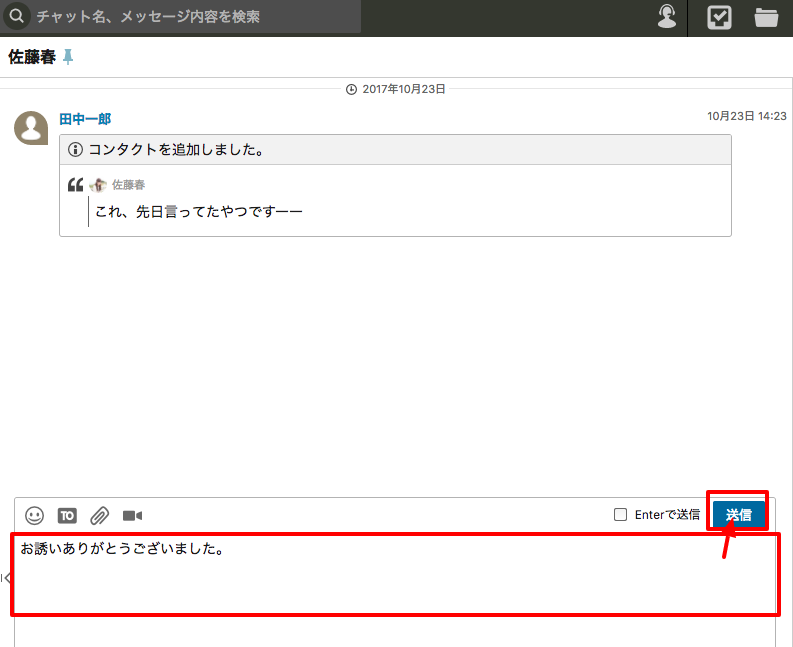Image resolution: width=793 pixels, height=647 pixels.
Task: Click the info icon beside コンタクトを追加しました
Action: pyautogui.click(x=75, y=150)
